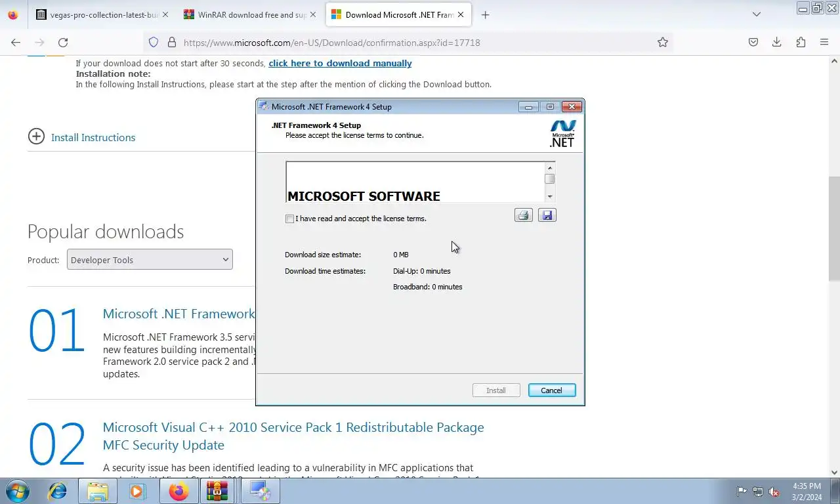This screenshot has height=504, width=840.
Task: Open Firefox downloads panel
Action: point(777,42)
